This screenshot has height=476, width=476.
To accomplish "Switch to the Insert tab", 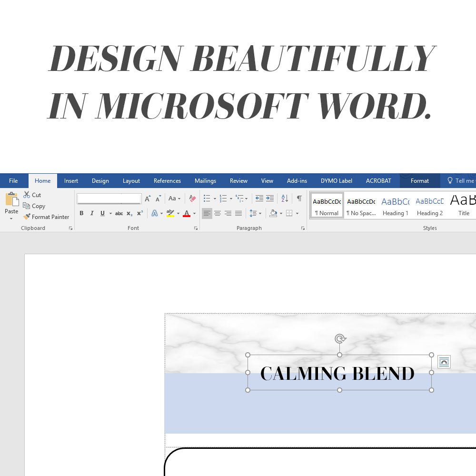I will (x=71, y=181).
